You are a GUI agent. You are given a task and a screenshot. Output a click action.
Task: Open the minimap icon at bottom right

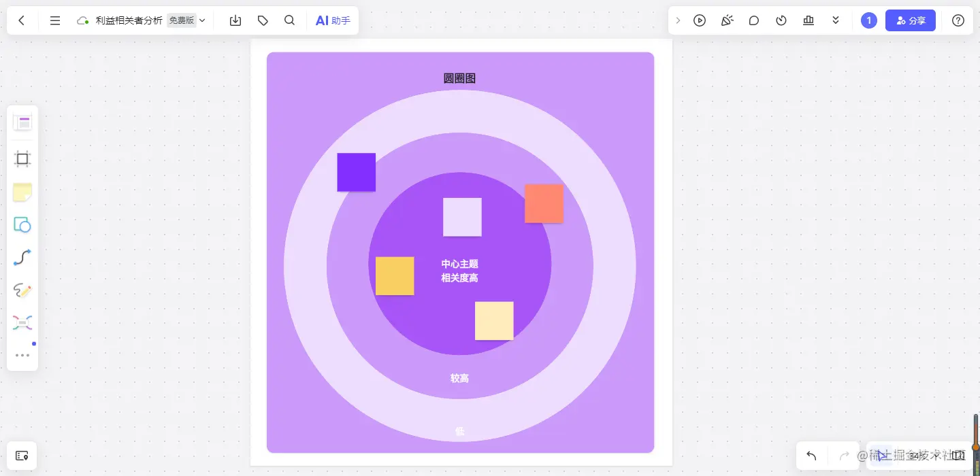pyautogui.click(x=958, y=456)
